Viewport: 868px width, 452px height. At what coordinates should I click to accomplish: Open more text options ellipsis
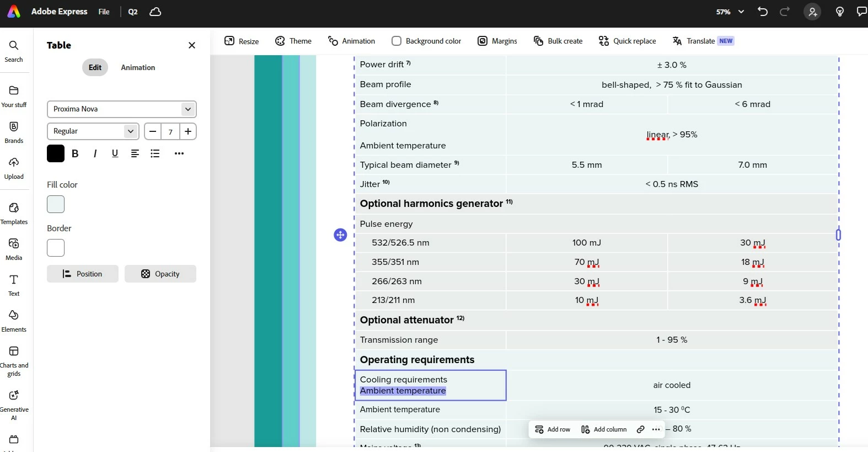pyautogui.click(x=179, y=153)
